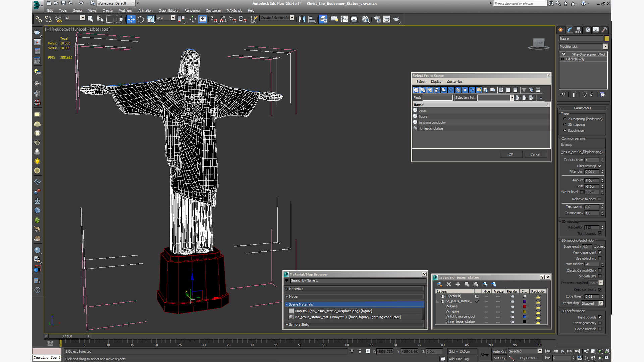This screenshot has width=644, height=362.
Task: Select the Select and Uniform Scale tool
Action: (x=150, y=19)
